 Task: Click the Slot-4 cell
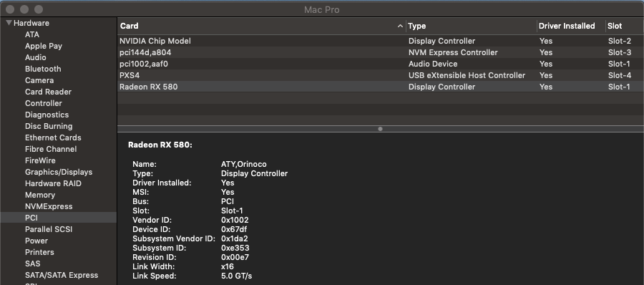tap(620, 76)
